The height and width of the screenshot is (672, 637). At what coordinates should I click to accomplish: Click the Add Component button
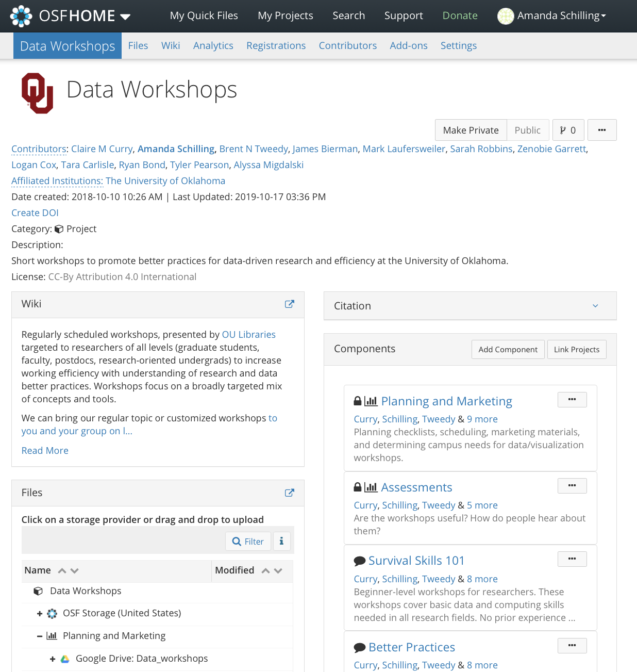pos(508,350)
